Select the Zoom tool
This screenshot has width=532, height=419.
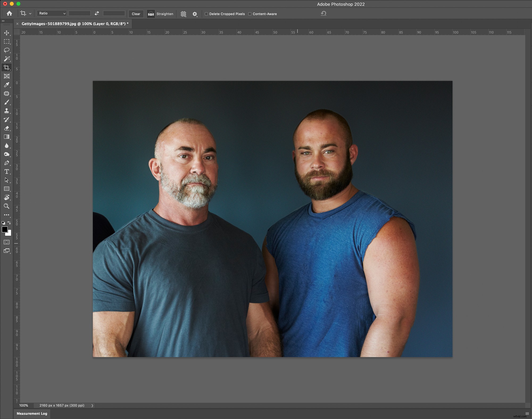coord(7,206)
